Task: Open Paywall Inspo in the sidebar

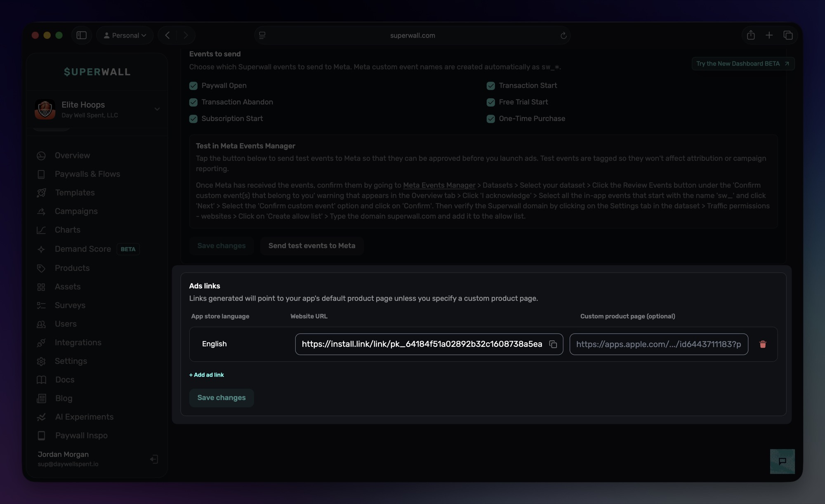Action: coord(81,436)
